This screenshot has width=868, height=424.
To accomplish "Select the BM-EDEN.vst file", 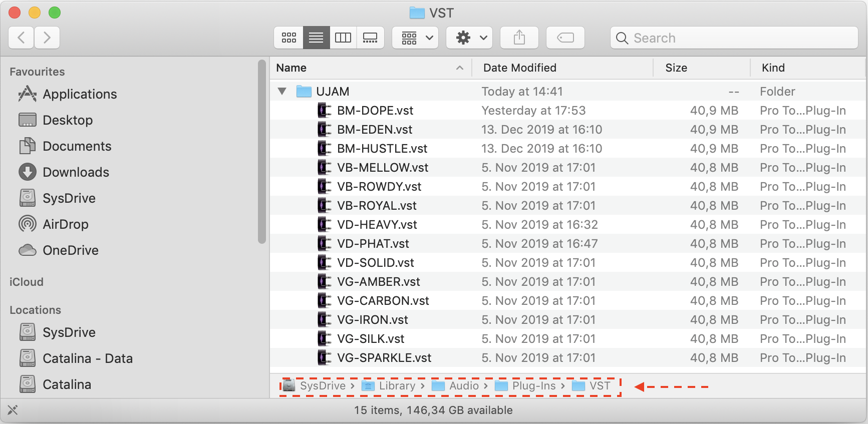I will (567, 129).
